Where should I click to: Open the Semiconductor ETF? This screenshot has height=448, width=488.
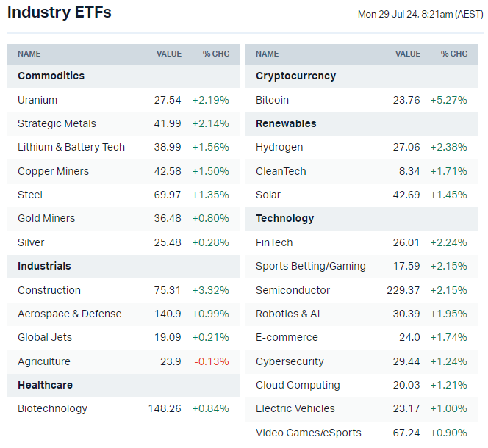tap(293, 290)
